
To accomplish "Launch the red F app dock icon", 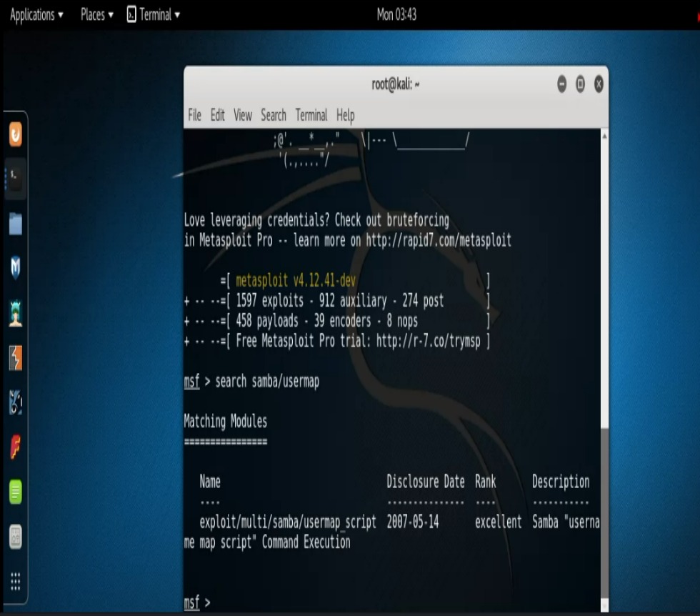I will pos(16,447).
